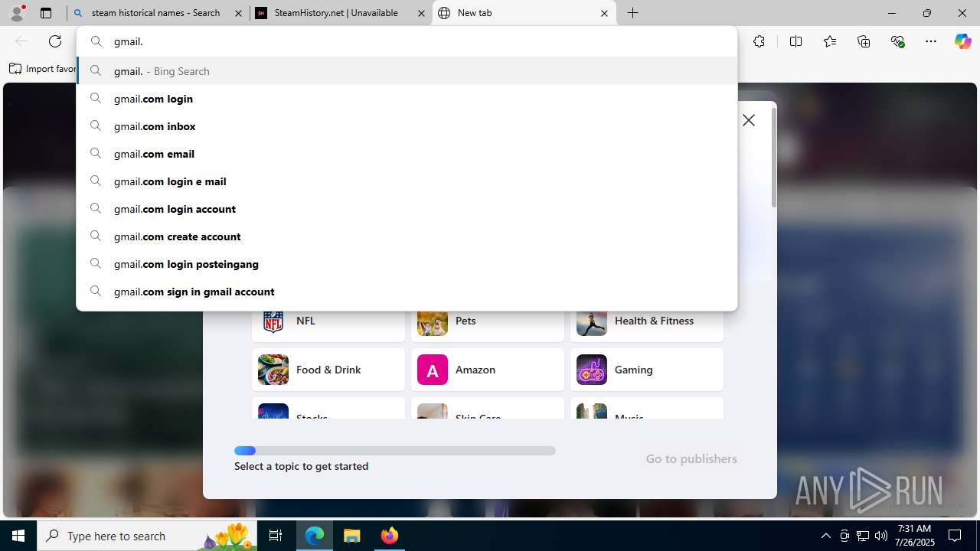Open Browser essentials heart icon

pos(897,41)
